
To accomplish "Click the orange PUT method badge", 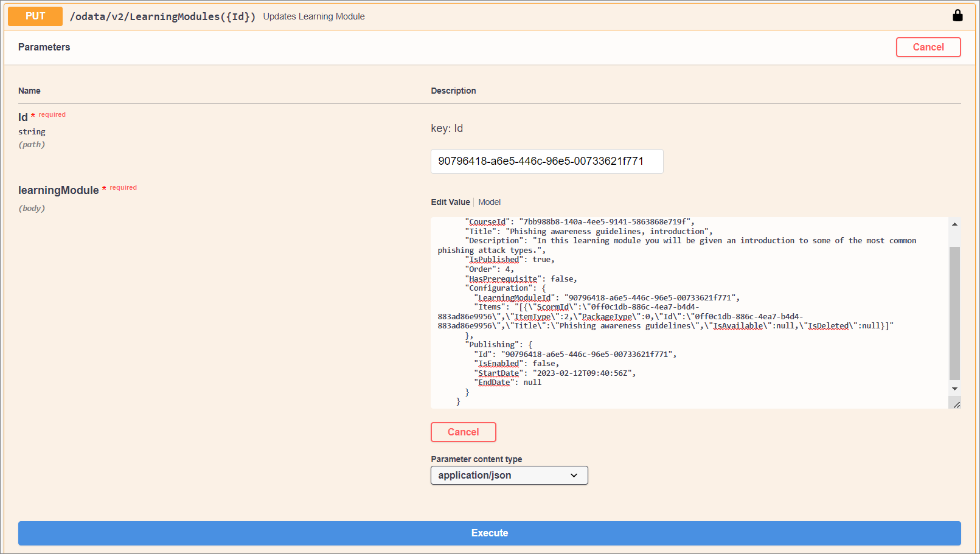I will [x=35, y=16].
